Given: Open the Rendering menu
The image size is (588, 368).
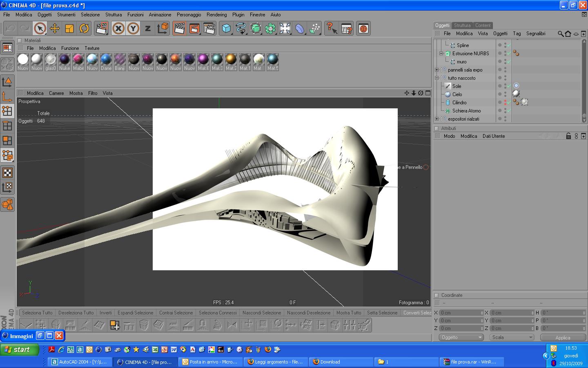Looking at the screenshot, I should (216, 14).
